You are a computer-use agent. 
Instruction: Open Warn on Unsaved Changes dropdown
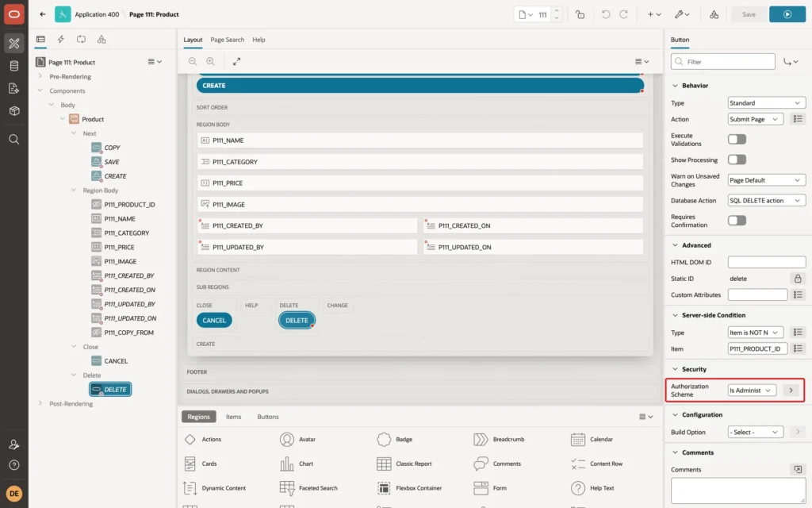pyautogui.click(x=767, y=180)
